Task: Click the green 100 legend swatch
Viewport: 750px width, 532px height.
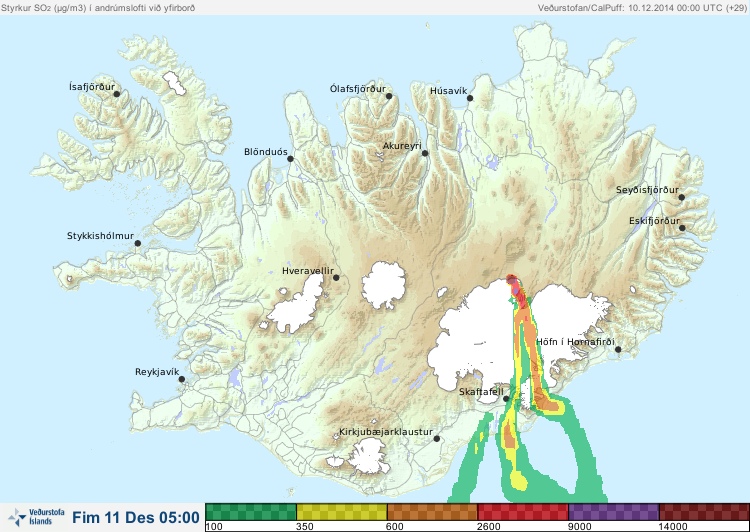Action: pyautogui.click(x=251, y=512)
